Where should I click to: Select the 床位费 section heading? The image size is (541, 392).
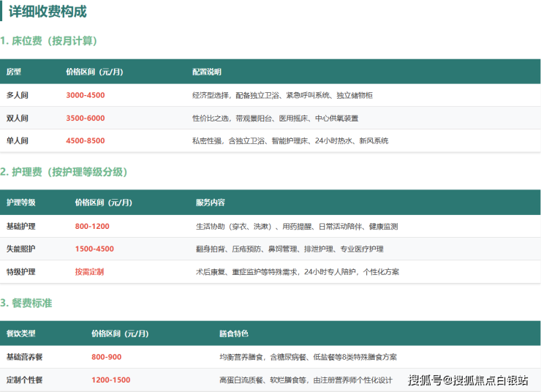(x=49, y=41)
